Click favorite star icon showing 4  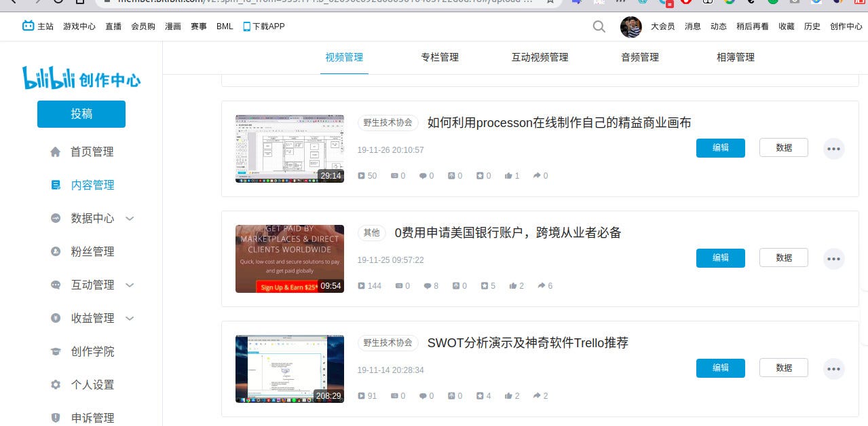click(x=480, y=396)
